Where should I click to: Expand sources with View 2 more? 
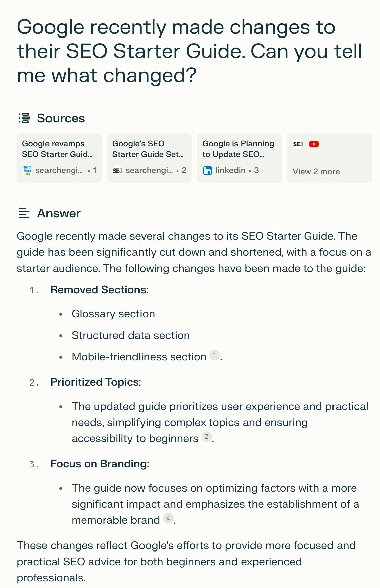coord(316,171)
